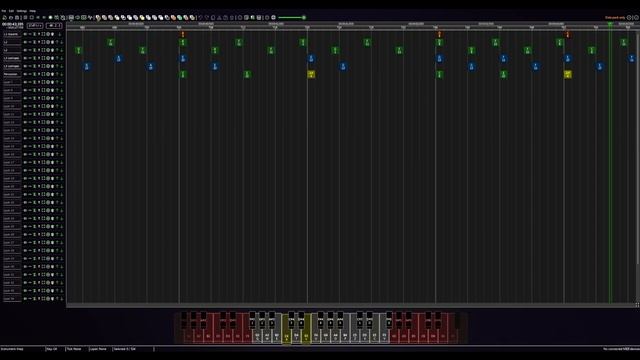The height and width of the screenshot is (360, 640).
Task: Open the File menu
Action: click(4, 11)
